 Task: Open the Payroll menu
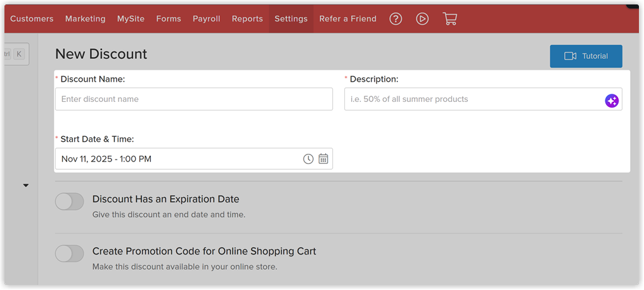coord(206,19)
